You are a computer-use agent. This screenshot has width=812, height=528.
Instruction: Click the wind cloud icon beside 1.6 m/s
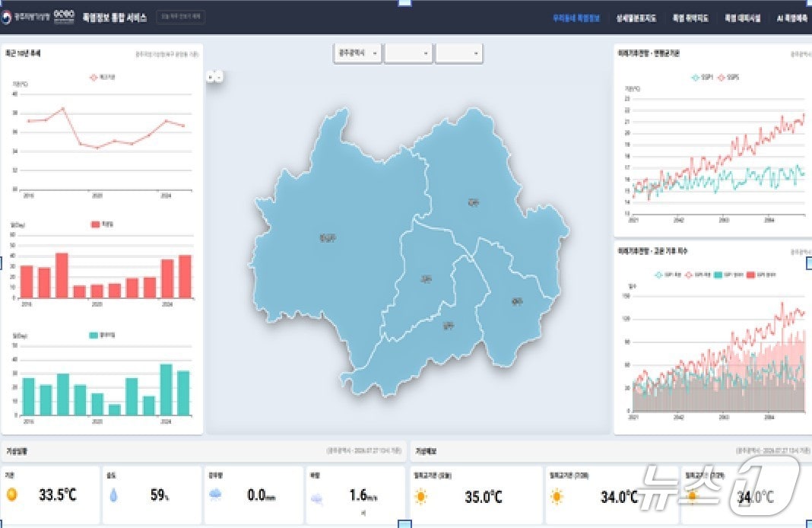(x=316, y=498)
